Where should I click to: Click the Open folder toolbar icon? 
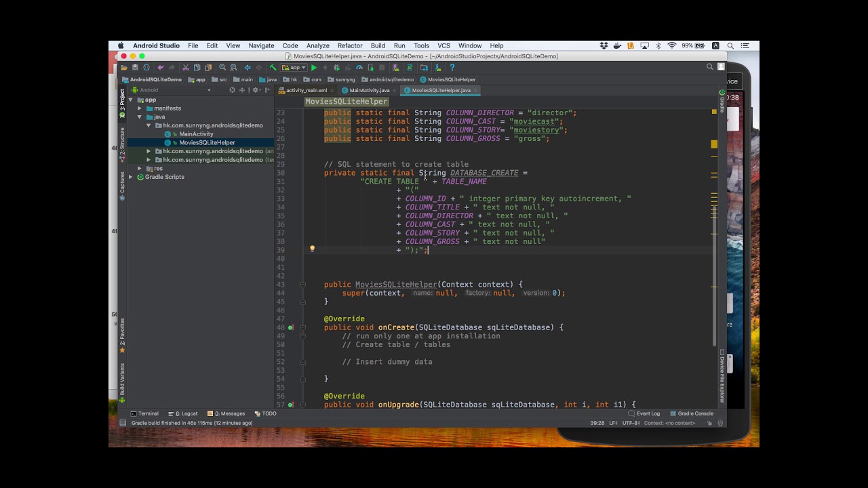coord(124,68)
